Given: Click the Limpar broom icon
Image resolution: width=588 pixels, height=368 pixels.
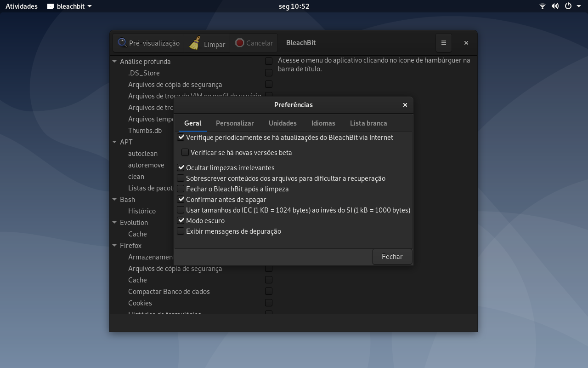Looking at the screenshot, I should (x=195, y=43).
